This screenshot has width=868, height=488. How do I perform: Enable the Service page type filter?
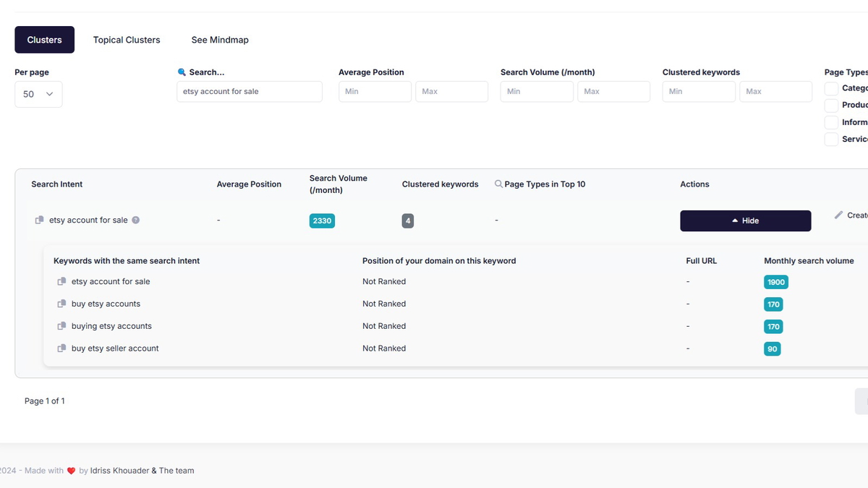click(x=830, y=139)
